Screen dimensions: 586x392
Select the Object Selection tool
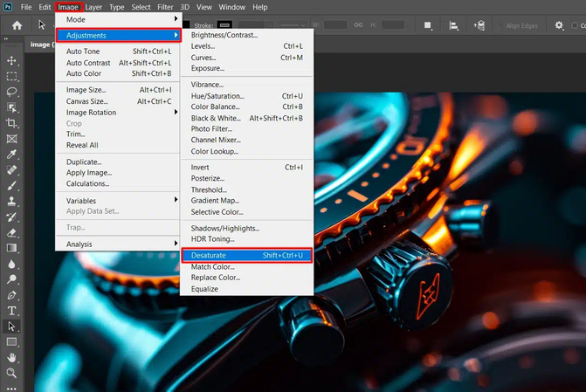[11, 107]
